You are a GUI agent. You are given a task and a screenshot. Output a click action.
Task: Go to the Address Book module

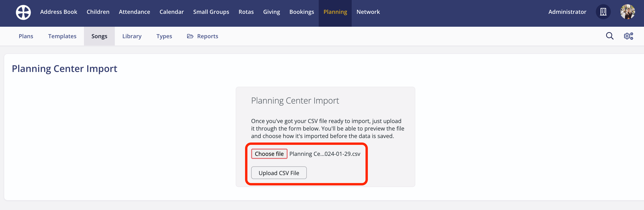pos(59,12)
